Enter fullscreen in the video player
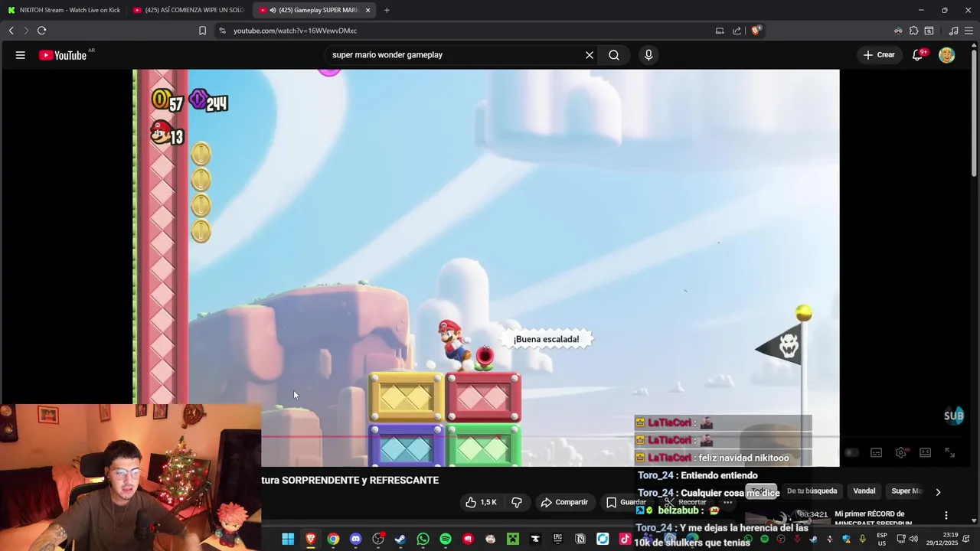The image size is (980, 551). click(949, 452)
